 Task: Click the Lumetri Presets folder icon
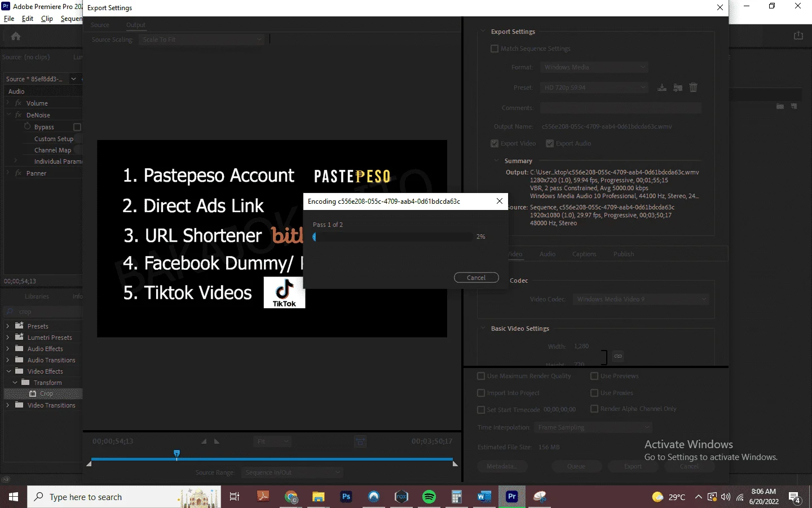tap(19, 337)
